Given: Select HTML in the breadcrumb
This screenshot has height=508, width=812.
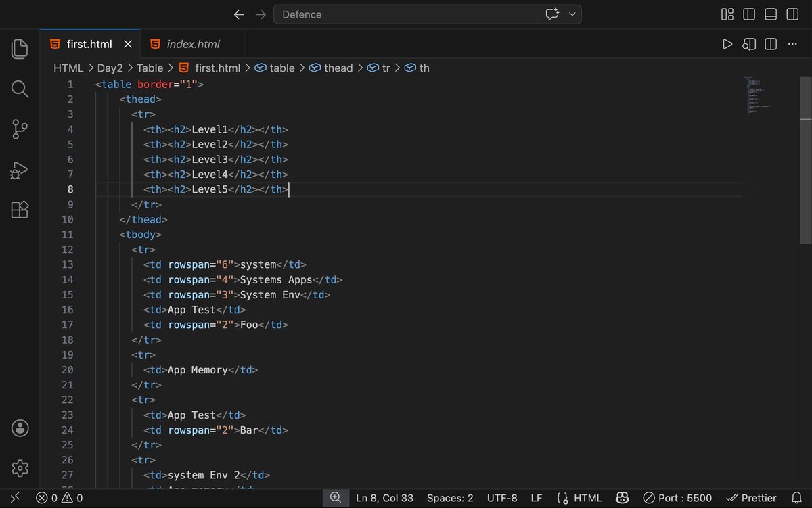Looking at the screenshot, I should tap(68, 68).
